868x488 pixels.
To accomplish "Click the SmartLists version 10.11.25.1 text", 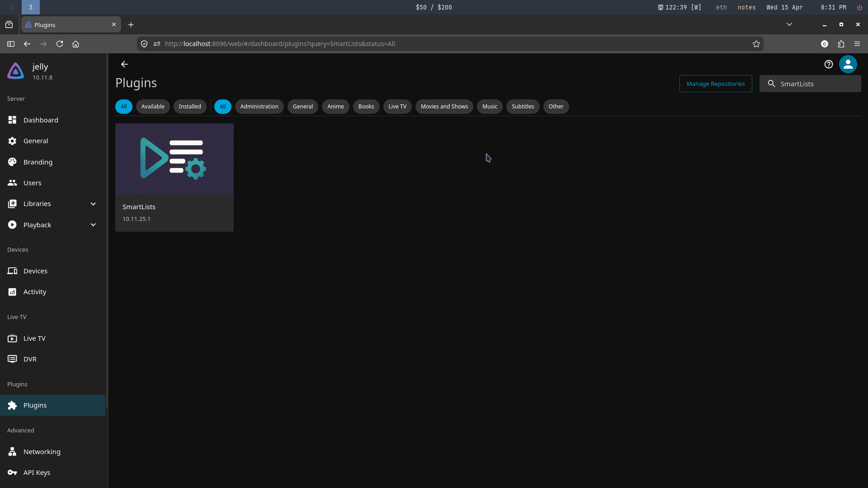I will point(137,219).
